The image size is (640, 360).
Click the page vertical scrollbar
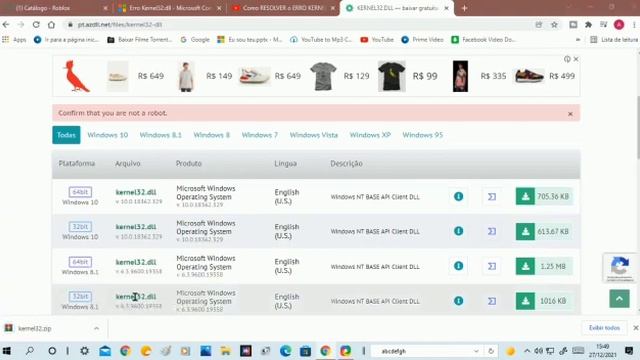(x=637, y=127)
